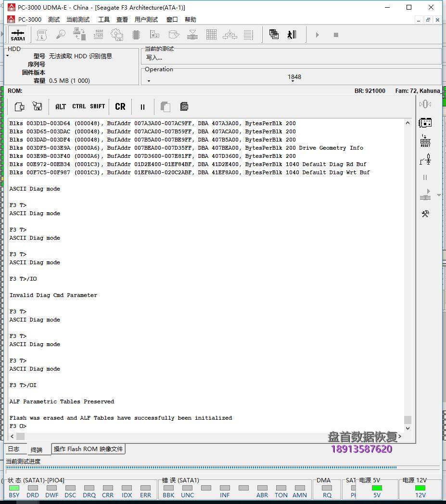
Task: Click the light bulb toolbar icon
Action: pos(61,34)
